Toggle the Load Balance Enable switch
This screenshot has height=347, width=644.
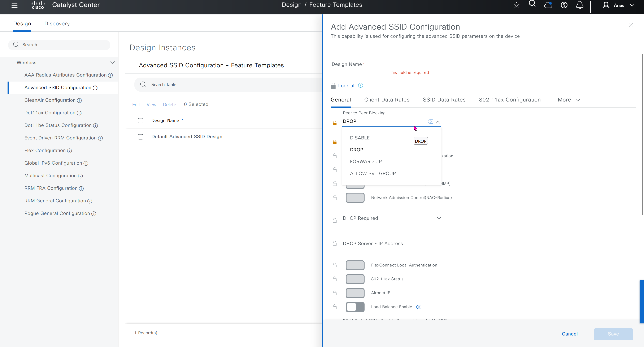(x=355, y=307)
